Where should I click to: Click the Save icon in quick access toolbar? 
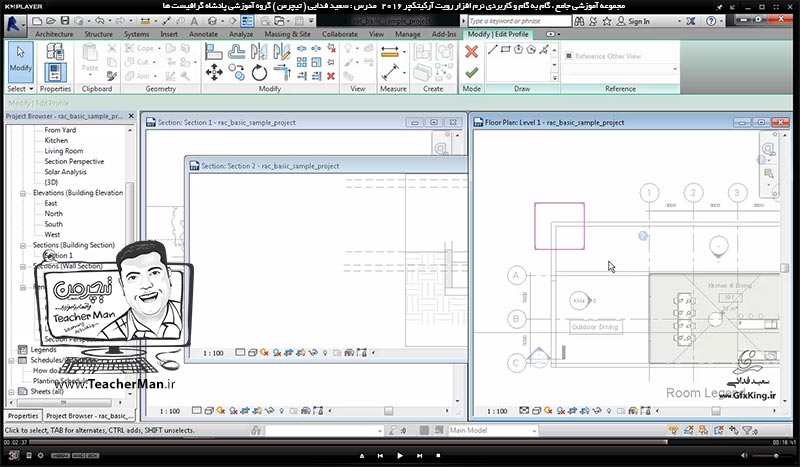(x=65, y=21)
